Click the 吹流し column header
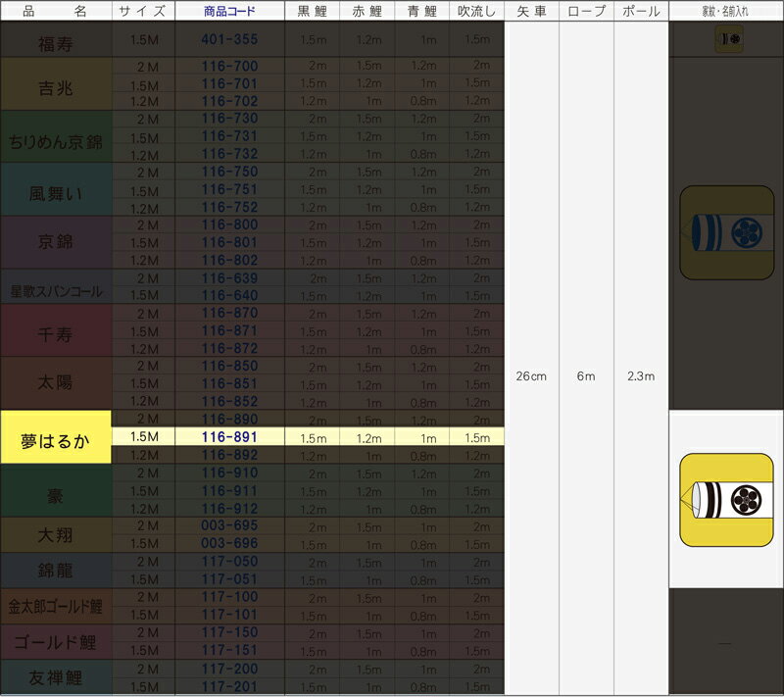The image size is (784, 697). (x=476, y=12)
